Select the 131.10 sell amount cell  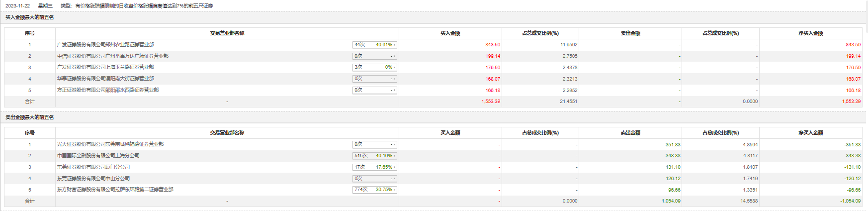pos(673,167)
